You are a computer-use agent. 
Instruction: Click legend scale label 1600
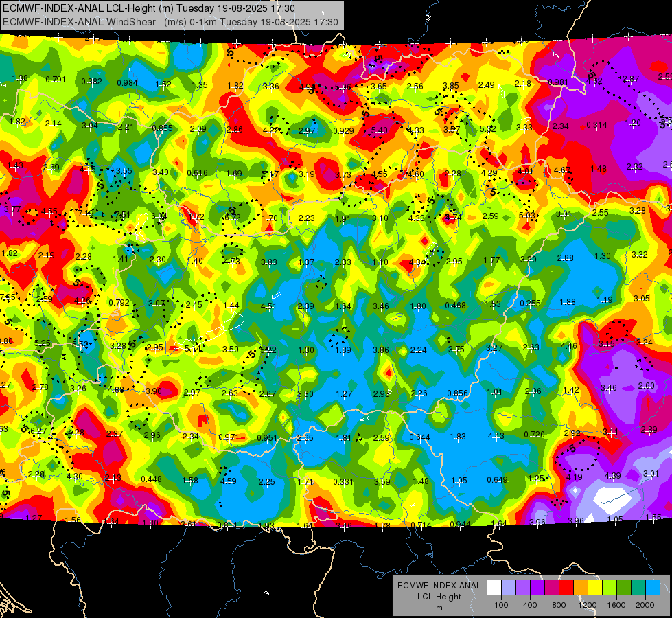point(616,605)
